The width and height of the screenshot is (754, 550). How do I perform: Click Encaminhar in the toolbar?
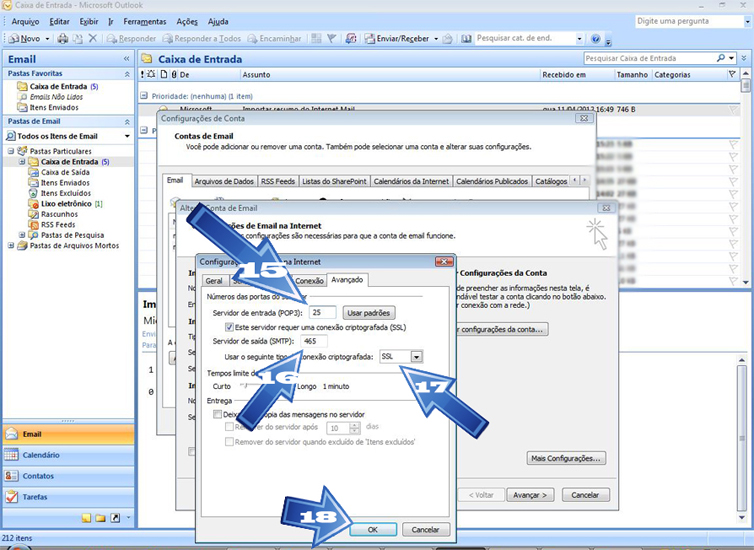pos(274,38)
